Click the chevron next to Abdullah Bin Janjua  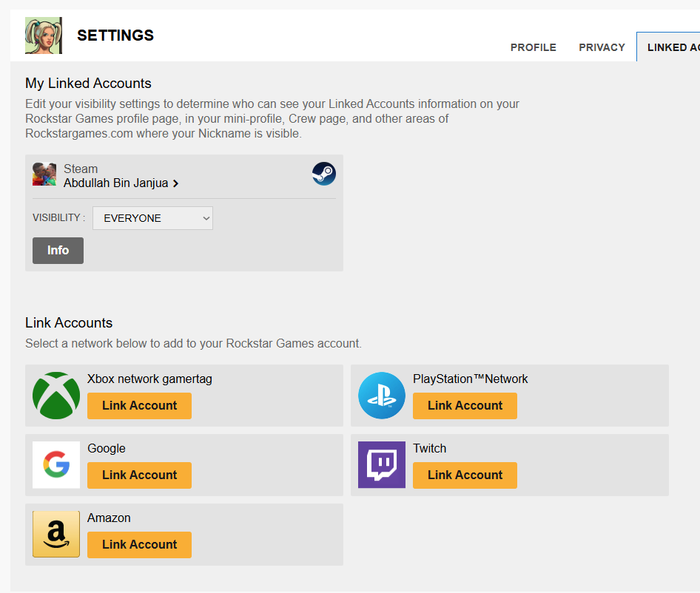(176, 183)
